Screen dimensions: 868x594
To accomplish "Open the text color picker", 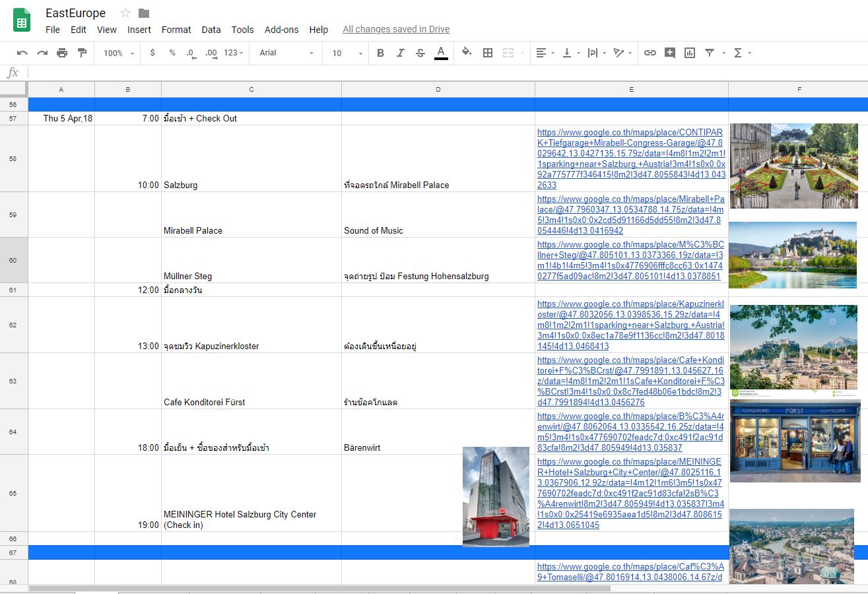I will coord(441,53).
